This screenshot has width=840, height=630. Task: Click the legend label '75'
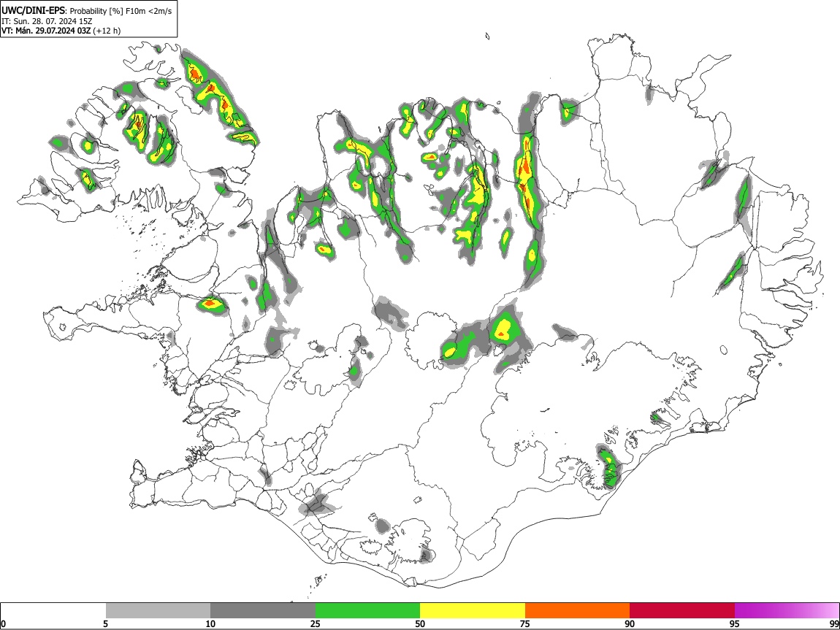click(525, 623)
